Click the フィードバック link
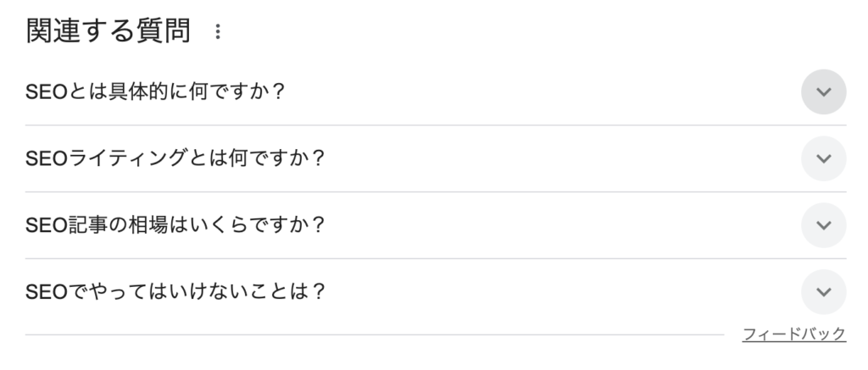868x370 pixels. (793, 334)
